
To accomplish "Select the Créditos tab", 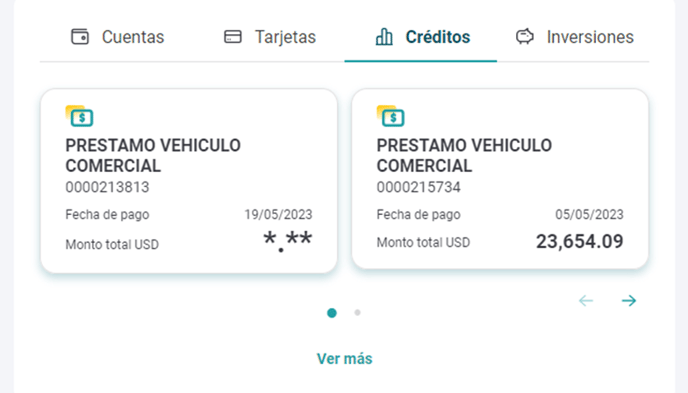I will point(421,37).
